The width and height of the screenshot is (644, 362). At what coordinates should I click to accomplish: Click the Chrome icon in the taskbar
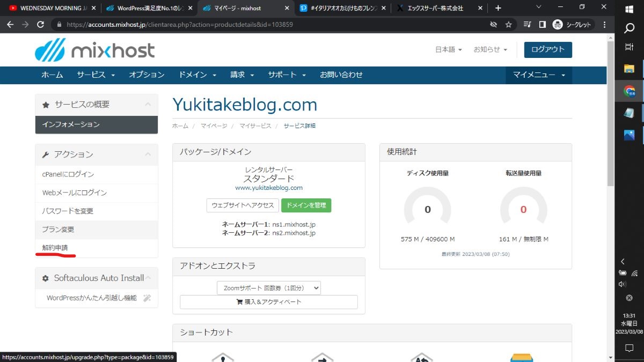pos(630,91)
